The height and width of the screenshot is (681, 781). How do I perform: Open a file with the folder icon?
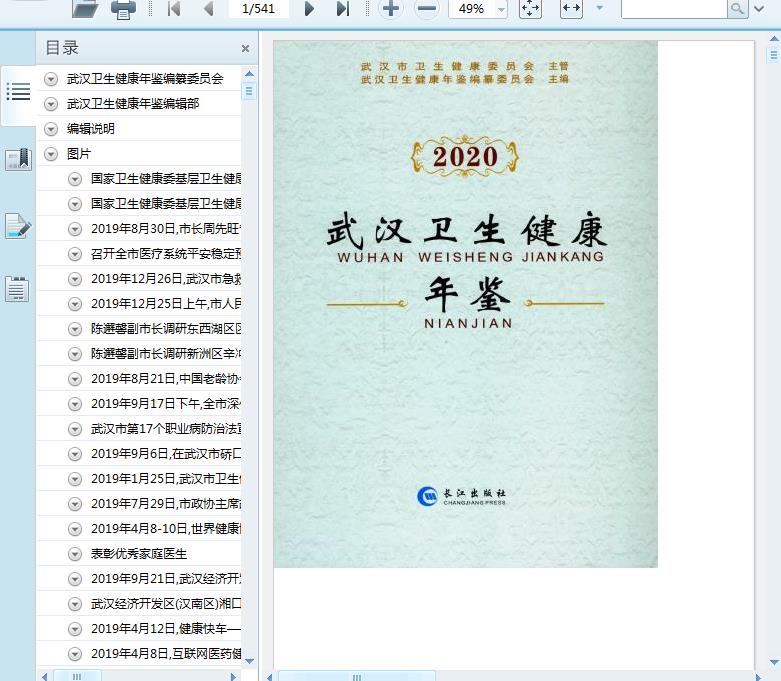click(x=85, y=8)
